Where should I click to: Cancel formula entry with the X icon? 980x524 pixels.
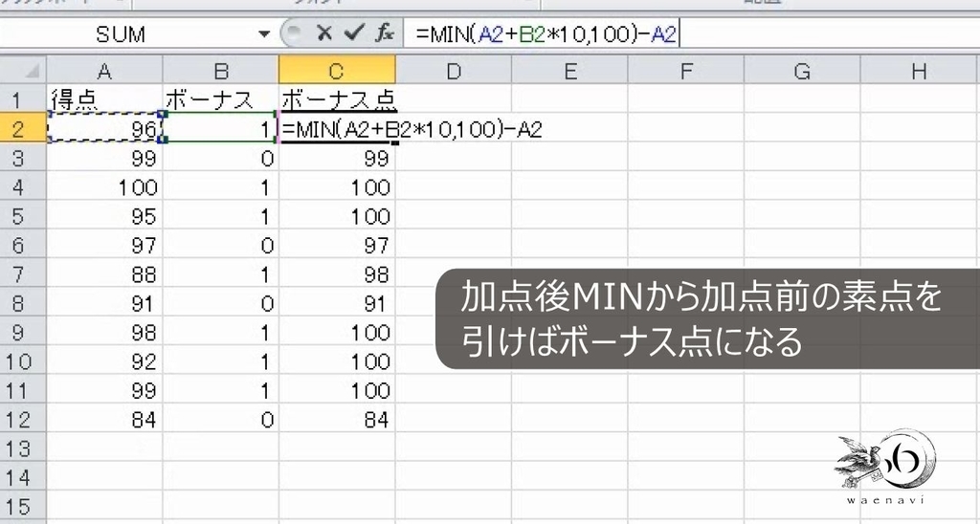(x=323, y=33)
